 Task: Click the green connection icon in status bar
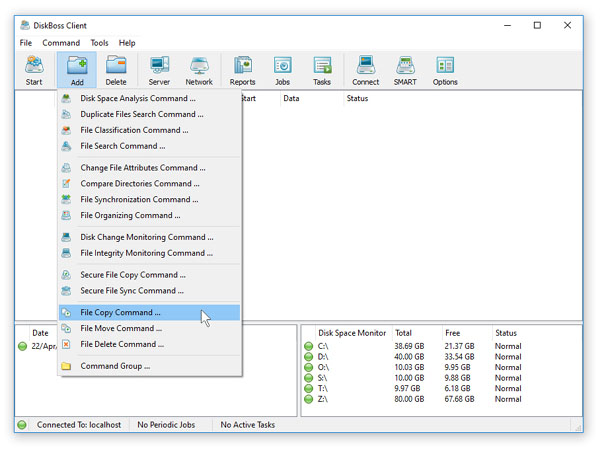click(x=22, y=425)
